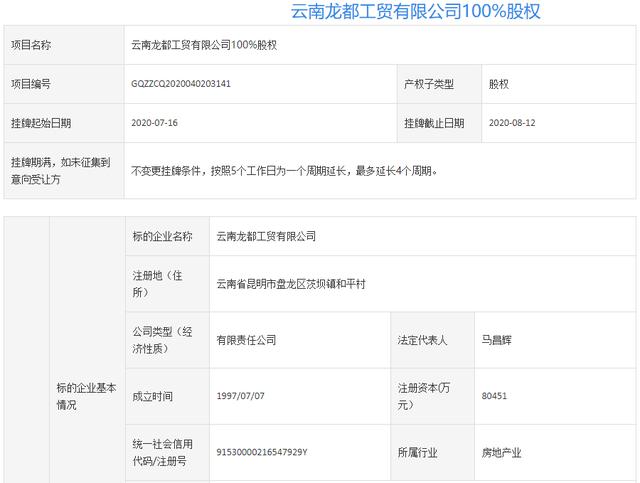Screen dimensions: 640x483
Task: Click the 标的企业名称 label
Action: click(162, 236)
